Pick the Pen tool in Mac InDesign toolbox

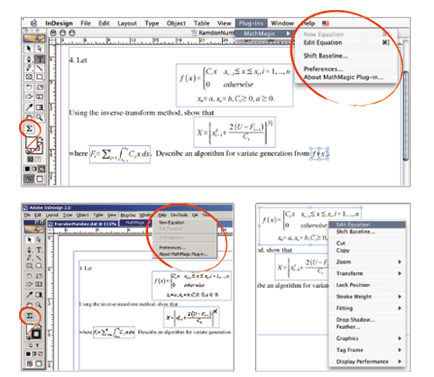(29, 59)
